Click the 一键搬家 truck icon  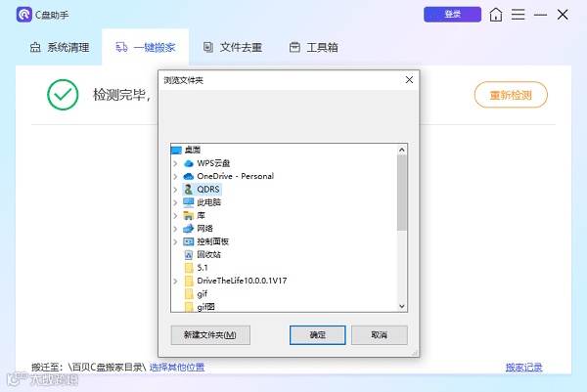click(121, 47)
